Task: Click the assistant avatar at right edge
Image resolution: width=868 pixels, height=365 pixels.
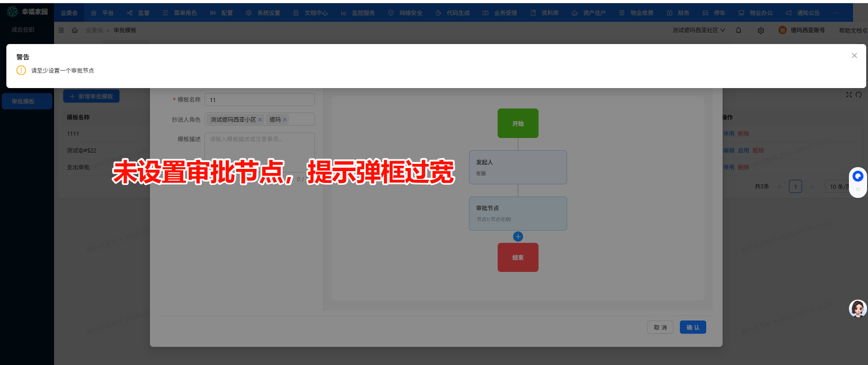Action: [858, 309]
